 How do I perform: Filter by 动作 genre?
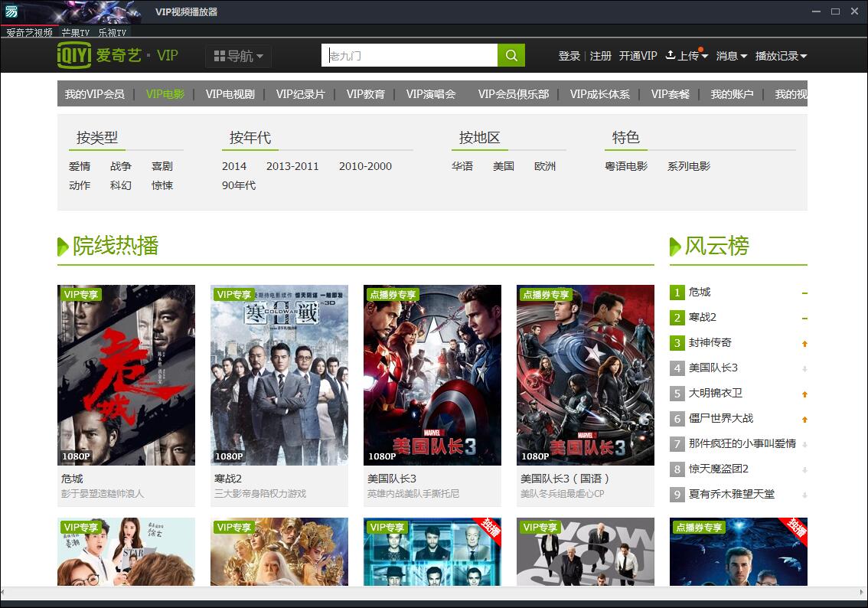[80, 185]
